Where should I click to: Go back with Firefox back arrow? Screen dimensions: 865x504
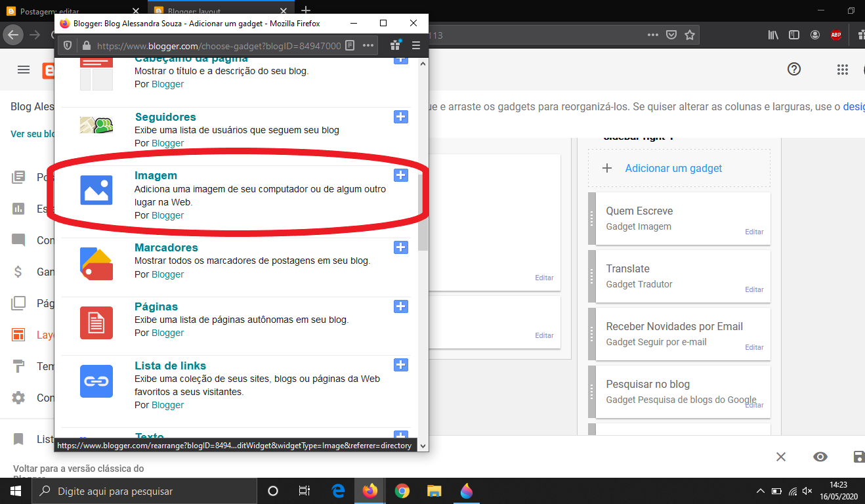coord(13,35)
